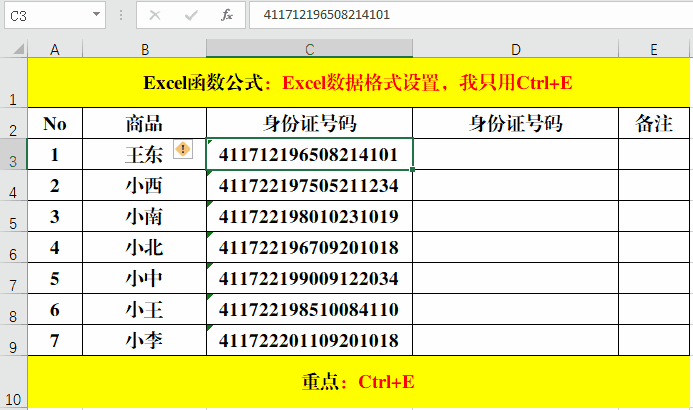Screen dimensions: 693x410
Task: Select column C header
Action: pos(309,49)
